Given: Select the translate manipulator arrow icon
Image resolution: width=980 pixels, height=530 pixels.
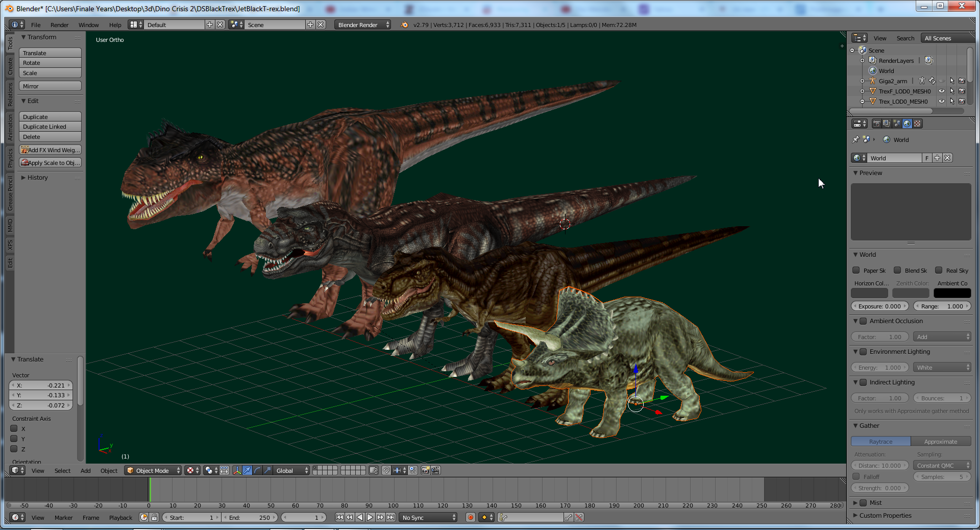Looking at the screenshot, I should click(x=247, y=470).
